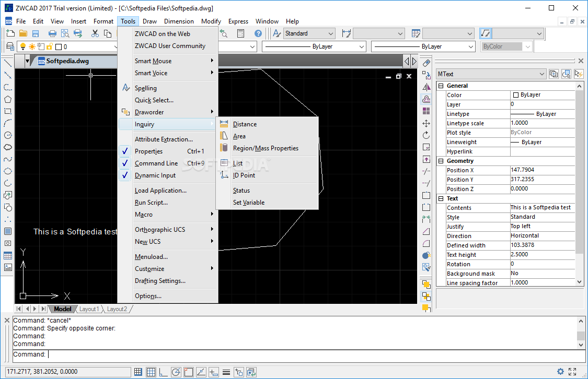Expand the Smart Mouse submenu

(x=168, y=61)
